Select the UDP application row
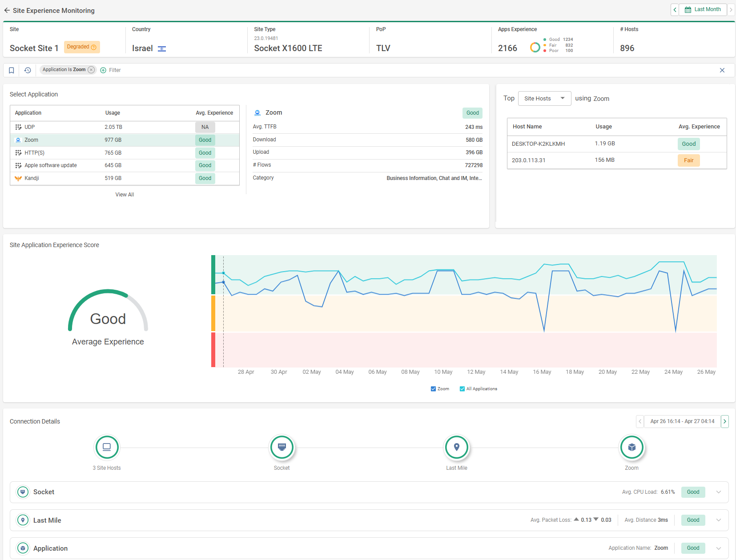The height and width of the screenshot is (560, 736). [125, 127]
